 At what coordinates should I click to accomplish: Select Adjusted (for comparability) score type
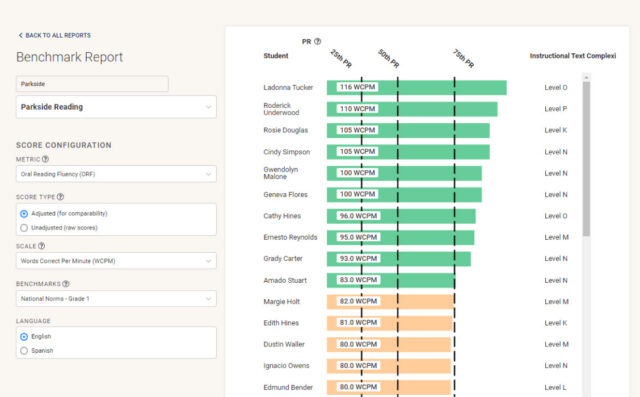(24, 214)
